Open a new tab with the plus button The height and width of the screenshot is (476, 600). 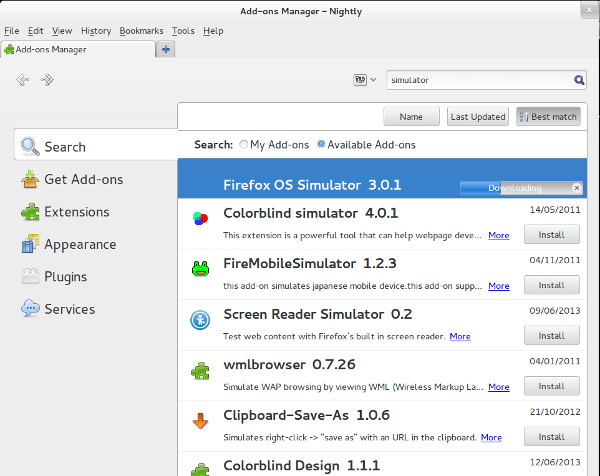click(x=165, y=49)
